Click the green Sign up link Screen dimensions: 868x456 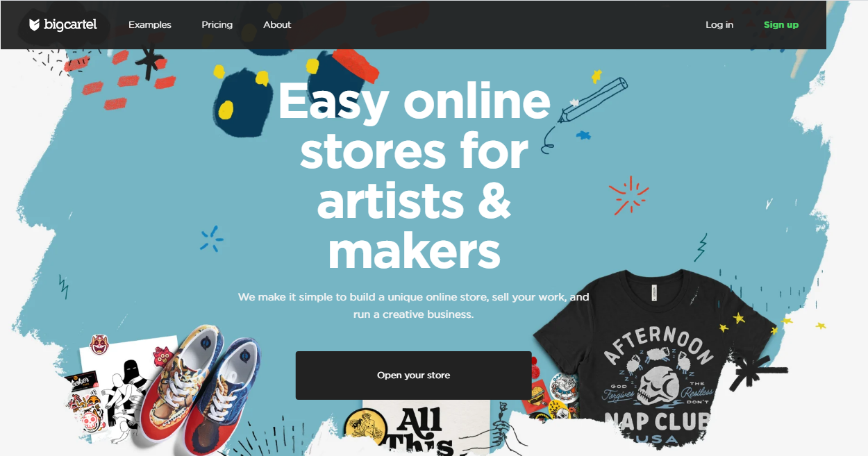point(781,24)
